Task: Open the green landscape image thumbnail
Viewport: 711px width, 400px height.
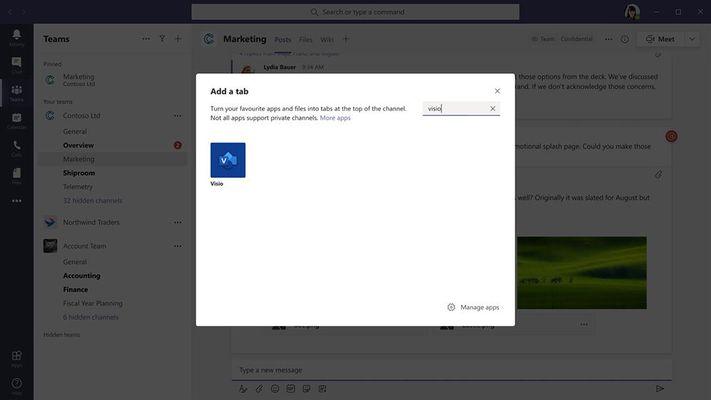Action: tap(582, 273)
